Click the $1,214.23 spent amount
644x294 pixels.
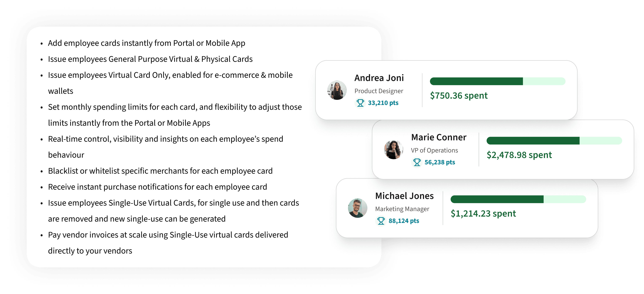(483, 214)
